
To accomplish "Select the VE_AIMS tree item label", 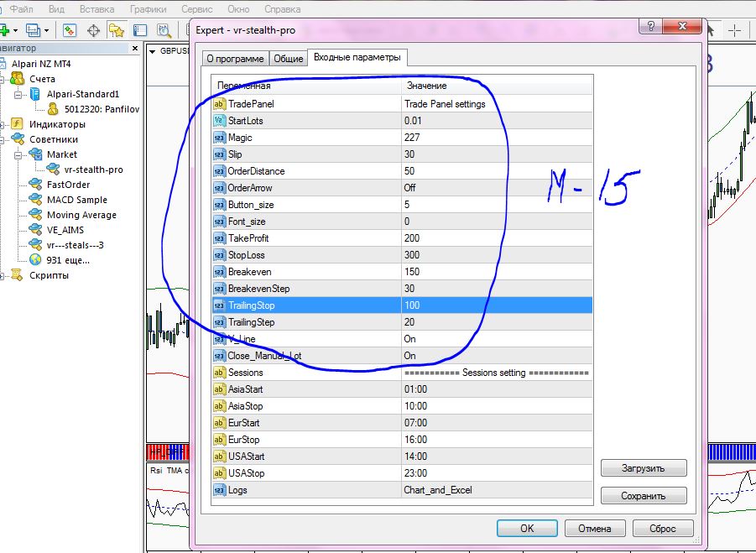I will pyautogui.click(x=65, y=229).
